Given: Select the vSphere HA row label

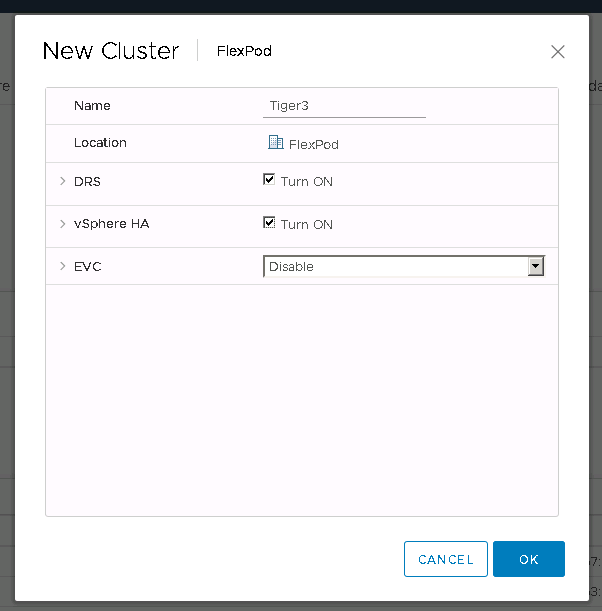Looking at the screenshot, I should click(111, 224).
